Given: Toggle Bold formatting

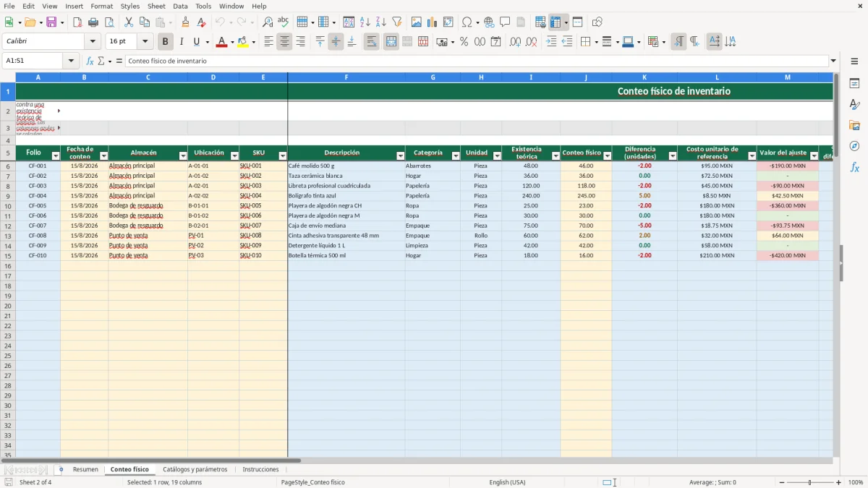Looking at the screenshot, I should point(165,42).
